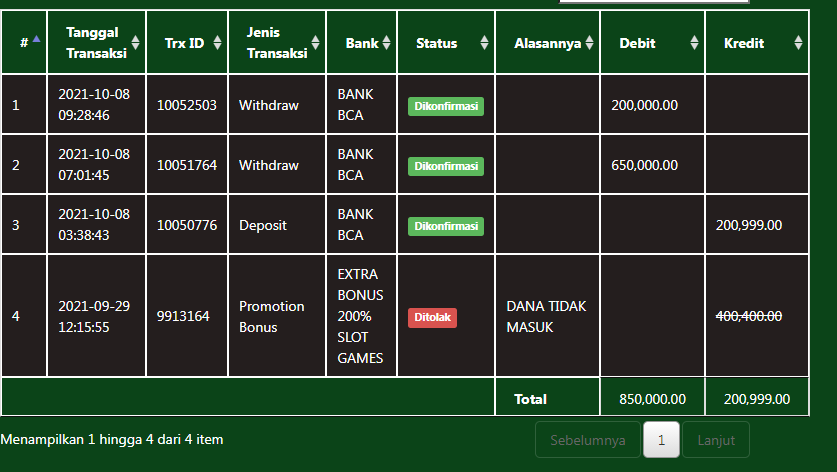Go to Lanjut next page
837x472 pixels.
tap(716, 440)
